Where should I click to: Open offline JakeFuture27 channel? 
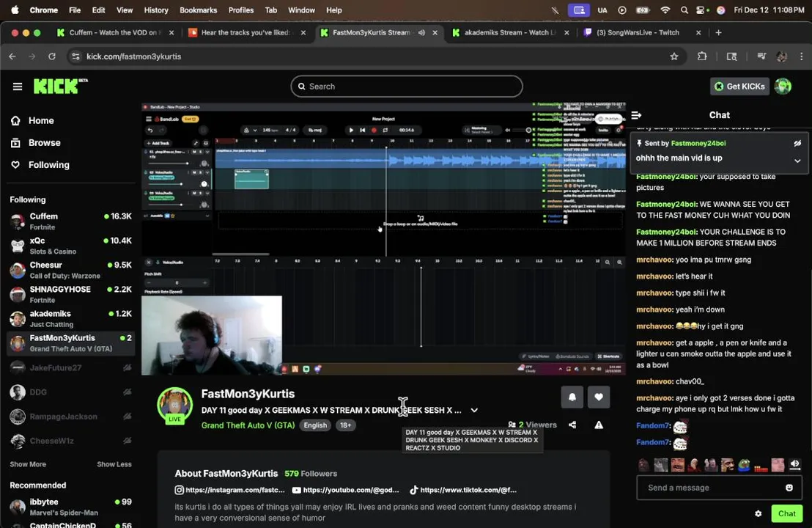pos(71,368)
